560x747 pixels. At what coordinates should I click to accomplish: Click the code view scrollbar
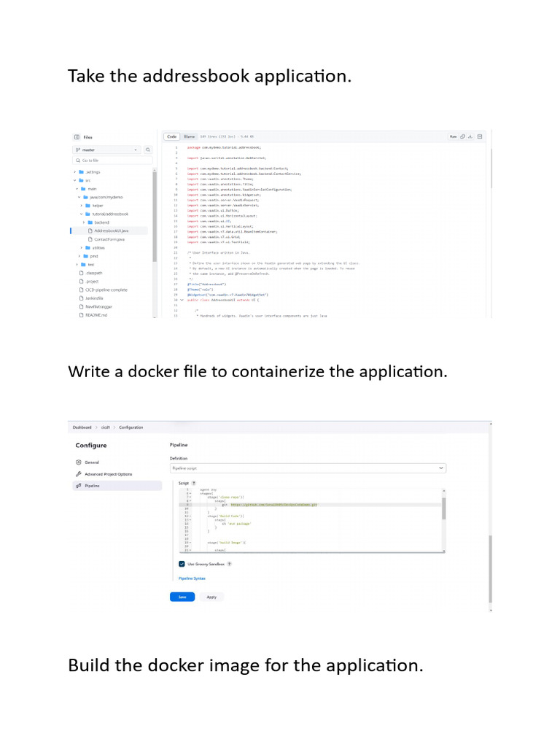(x=491, y=169)
